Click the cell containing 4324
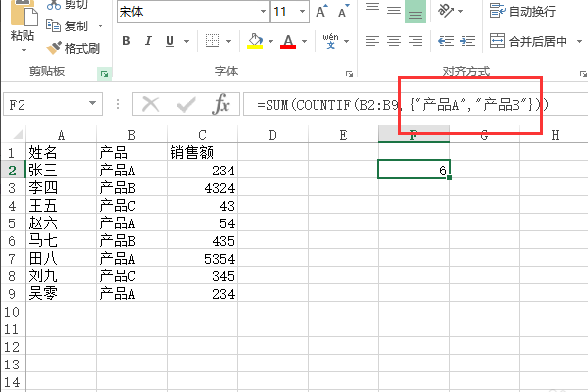The height and width of the screenshot is (392, 588). (202, 187)
